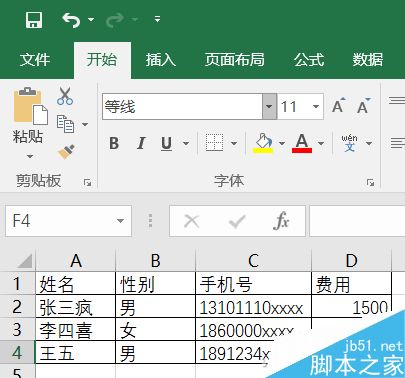This screenshot has width=405, height=378.
Task: Click the cell with value 1500
Action: coord(352,306)
